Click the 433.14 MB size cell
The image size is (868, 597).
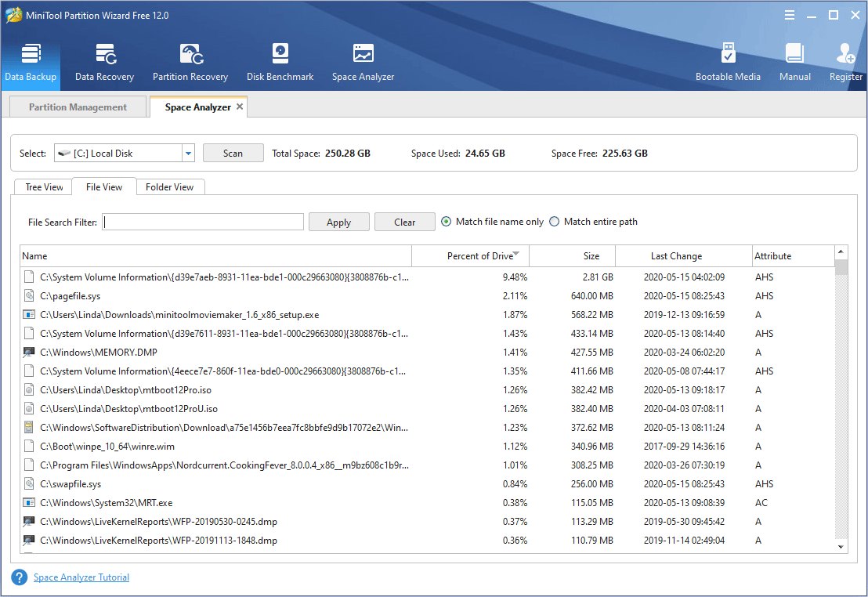click(591, 334)
